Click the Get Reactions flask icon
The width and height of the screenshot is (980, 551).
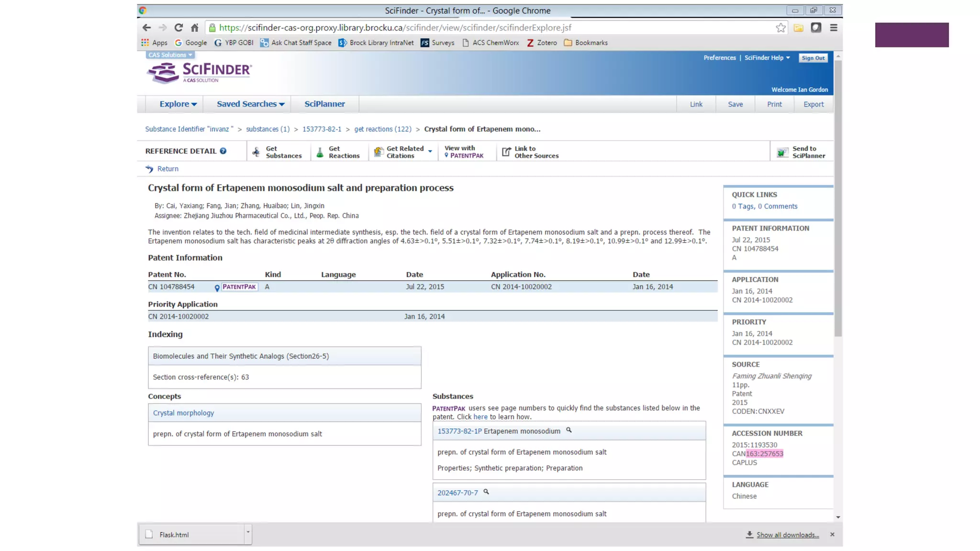[x=320, y=152]
